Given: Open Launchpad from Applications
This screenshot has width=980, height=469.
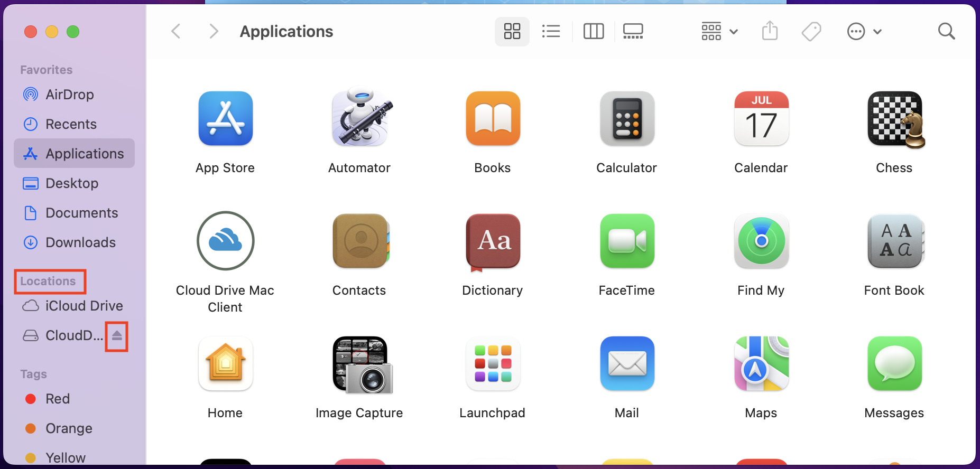Looking at the screenshot, I should [x=493, y=363].
